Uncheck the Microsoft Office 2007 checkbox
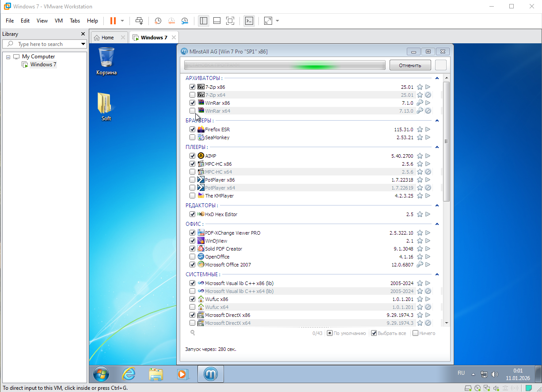The width and height of the screenshot is (542, 392). [x=192, y=265]
